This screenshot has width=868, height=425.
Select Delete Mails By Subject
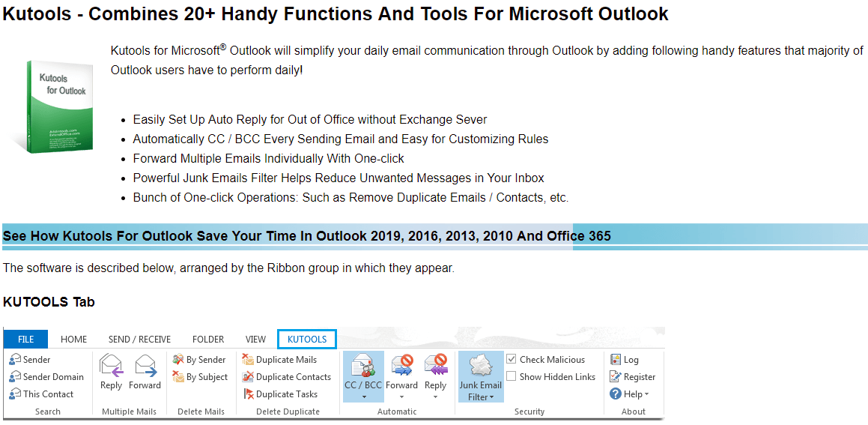click(x=200, y=377)
